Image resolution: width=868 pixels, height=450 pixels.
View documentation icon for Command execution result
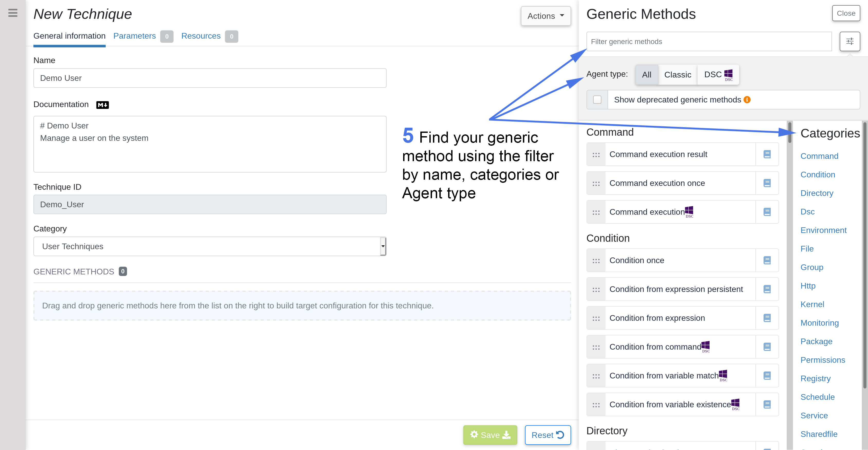coord(767,154)
